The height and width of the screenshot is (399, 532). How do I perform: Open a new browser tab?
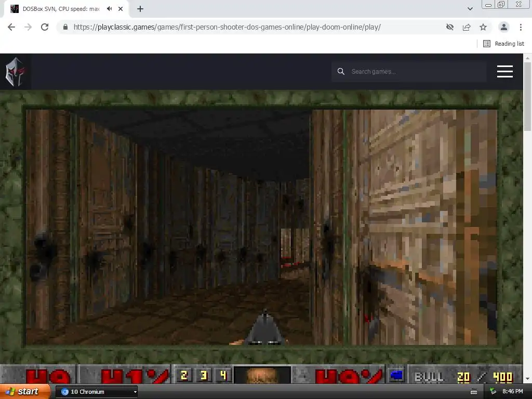(140, 9)
